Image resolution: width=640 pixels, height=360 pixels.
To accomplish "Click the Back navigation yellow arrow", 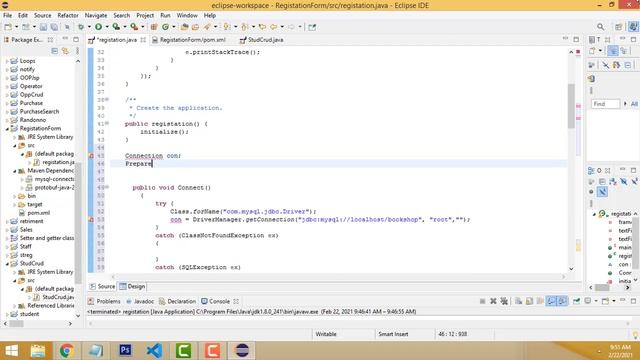I will pyautogui.click(x=273, y=27).
